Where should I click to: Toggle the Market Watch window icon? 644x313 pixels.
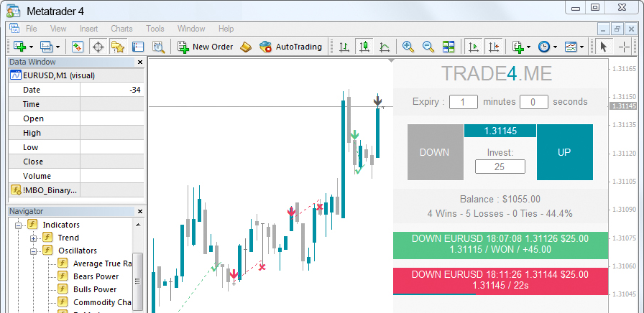(x=78, y=47)
